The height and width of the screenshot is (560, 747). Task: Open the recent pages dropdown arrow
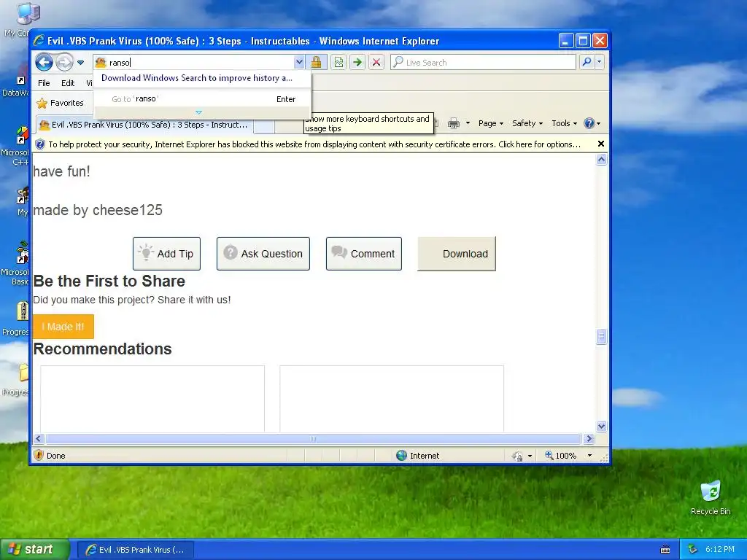[x=80, y=63]
